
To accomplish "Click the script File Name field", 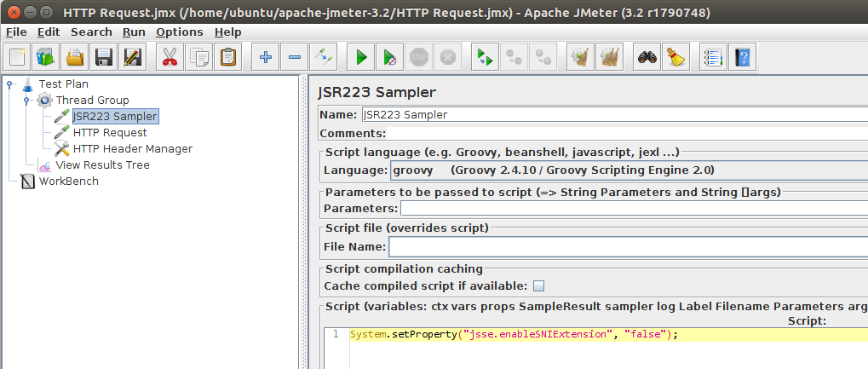I will tap(629, 246).
